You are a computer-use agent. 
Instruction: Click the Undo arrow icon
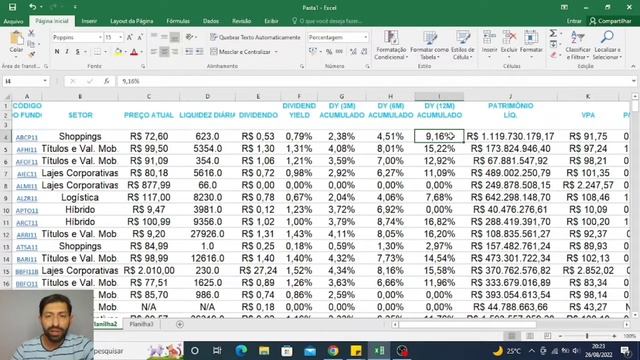(x=33, y=7)
